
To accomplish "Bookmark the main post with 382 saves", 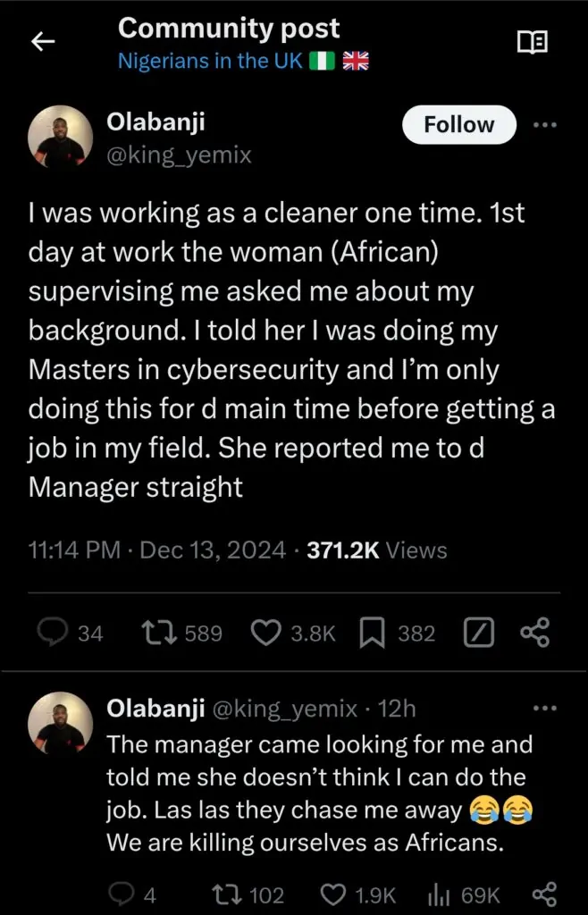I will click(371, 634).
